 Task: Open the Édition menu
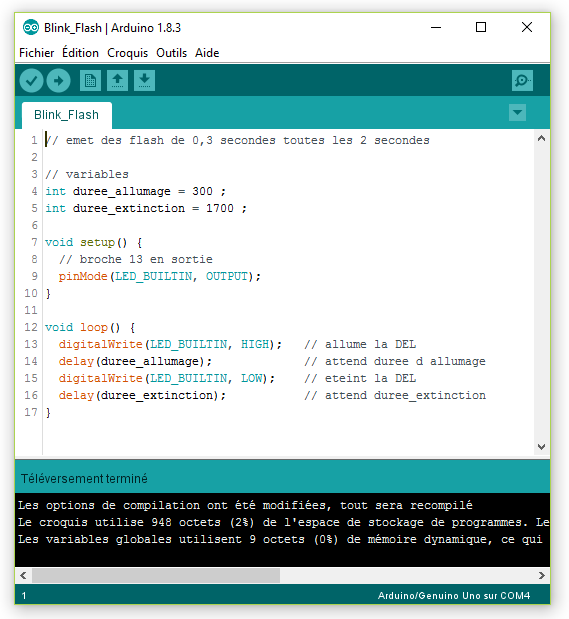81,53
